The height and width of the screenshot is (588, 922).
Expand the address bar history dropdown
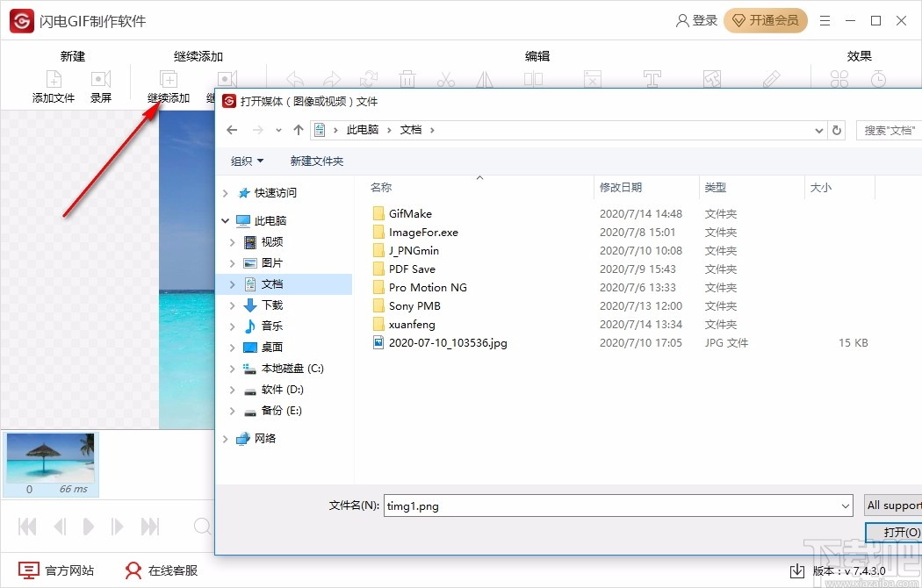[819, 131]
